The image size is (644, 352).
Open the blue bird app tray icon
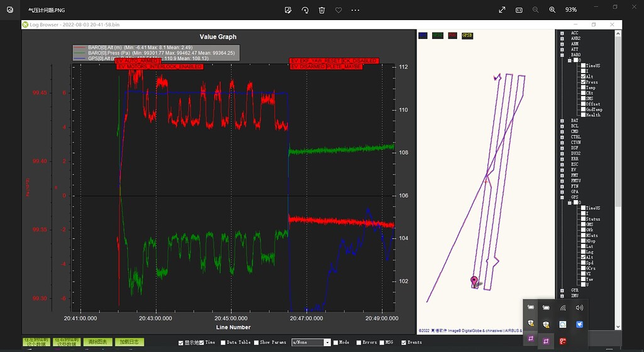point(579,324)
